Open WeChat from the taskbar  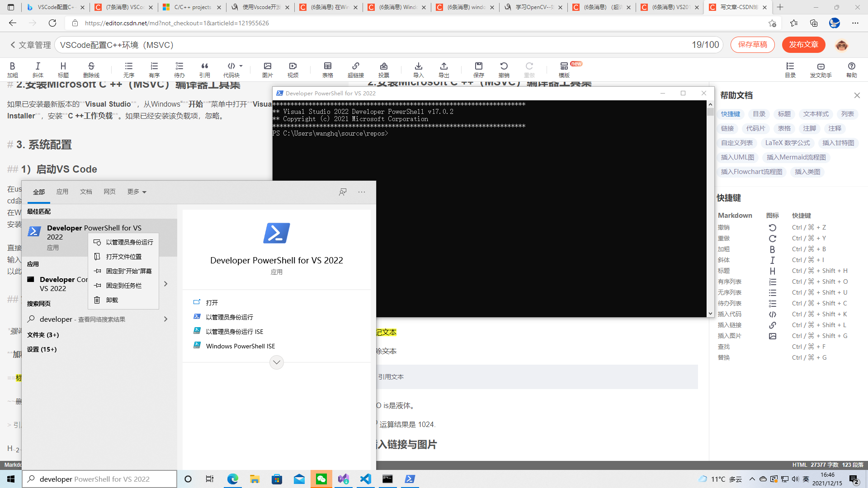tap(321, 479)
